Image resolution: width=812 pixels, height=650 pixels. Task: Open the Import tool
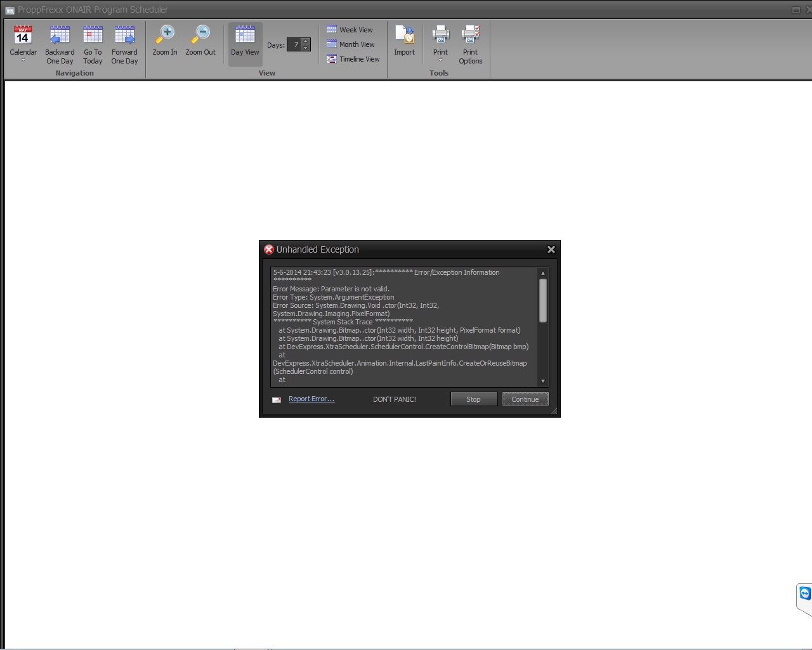(404, 41)
